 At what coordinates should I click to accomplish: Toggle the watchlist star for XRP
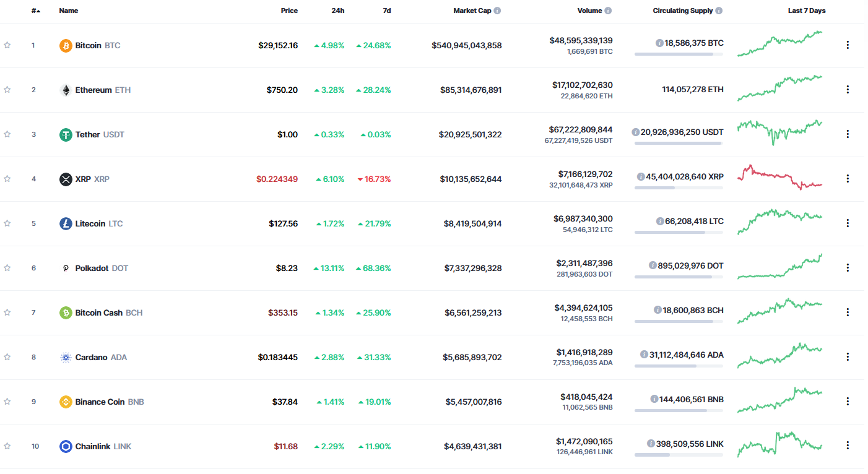click(x=7, y=179)
